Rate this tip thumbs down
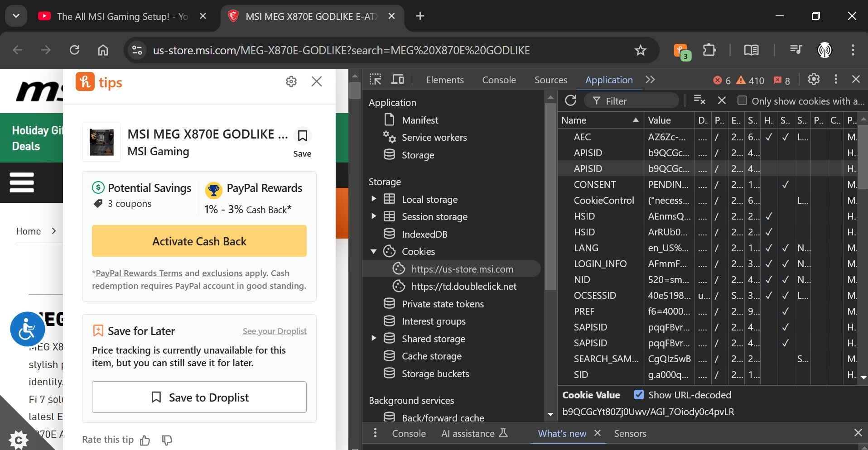The width and height of the screenshot is (868, 450). coord(167,440)
